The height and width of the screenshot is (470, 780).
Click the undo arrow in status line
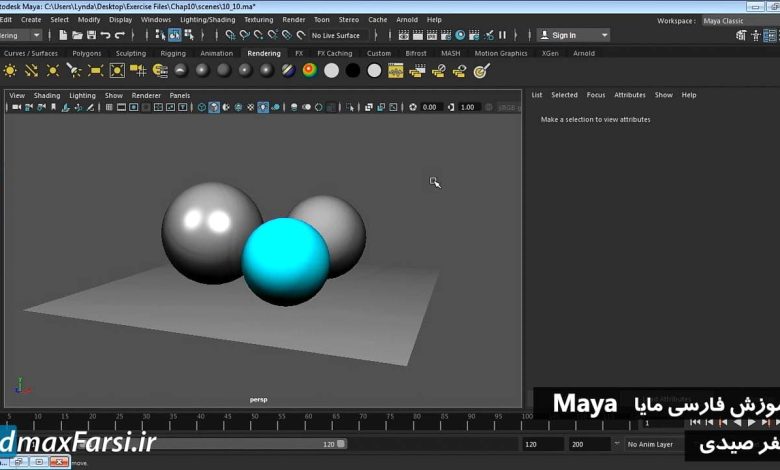[105, 35]
